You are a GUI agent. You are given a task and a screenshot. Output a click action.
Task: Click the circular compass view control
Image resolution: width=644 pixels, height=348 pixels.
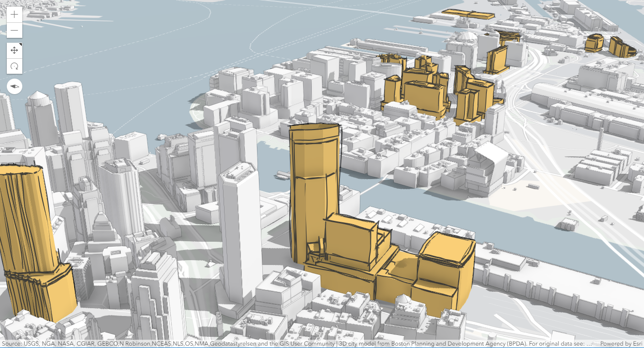pyautogui.click(x=14, y=86)
